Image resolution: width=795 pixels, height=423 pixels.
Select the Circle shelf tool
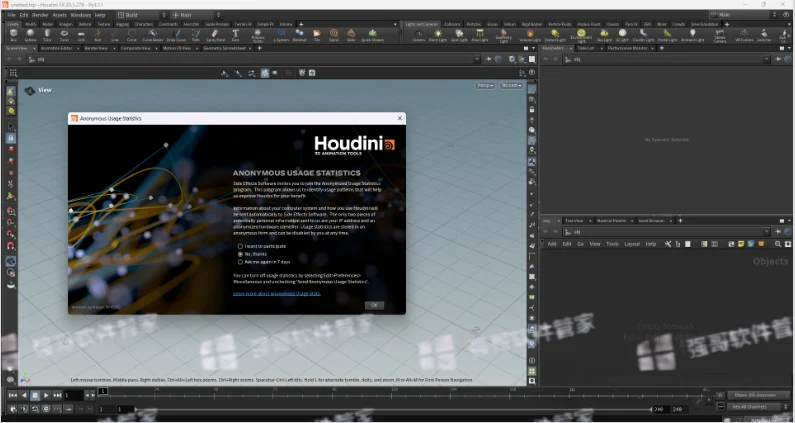(132, 34)
